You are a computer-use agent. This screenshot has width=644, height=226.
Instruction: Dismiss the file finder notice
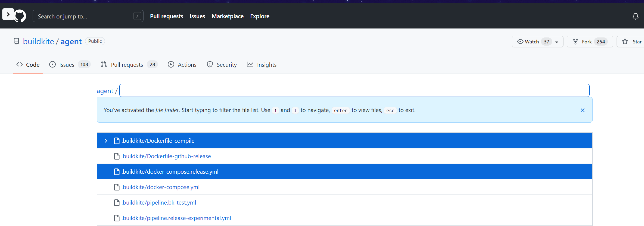[x=583, y=110]
